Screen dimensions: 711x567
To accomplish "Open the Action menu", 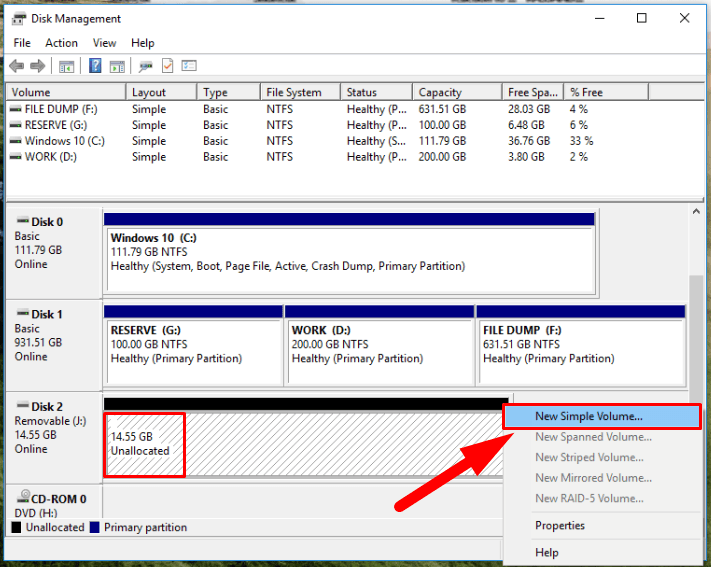I will click(x=61, y=43).
